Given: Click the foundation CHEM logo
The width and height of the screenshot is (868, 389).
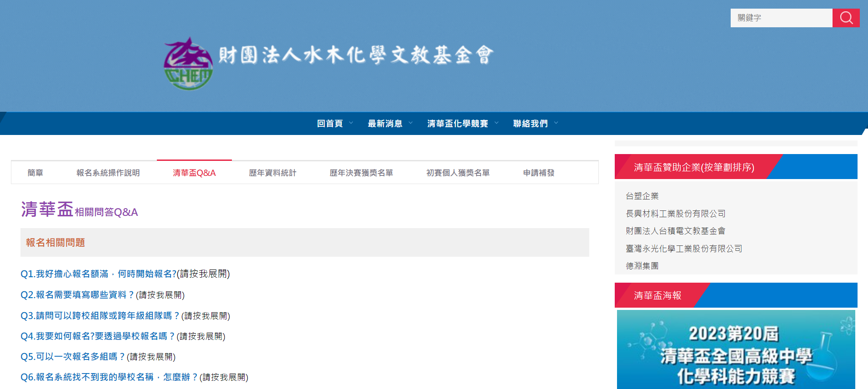Looking at the screenshot, I should 188,64.
